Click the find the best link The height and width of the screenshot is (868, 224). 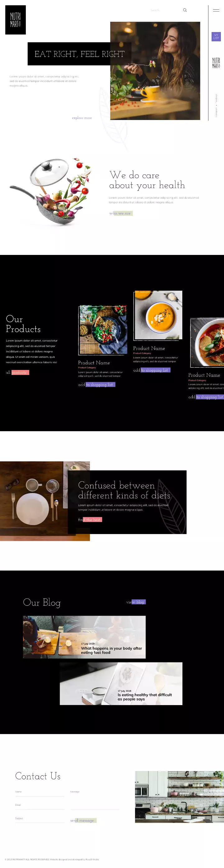click(x=90, y=519)
